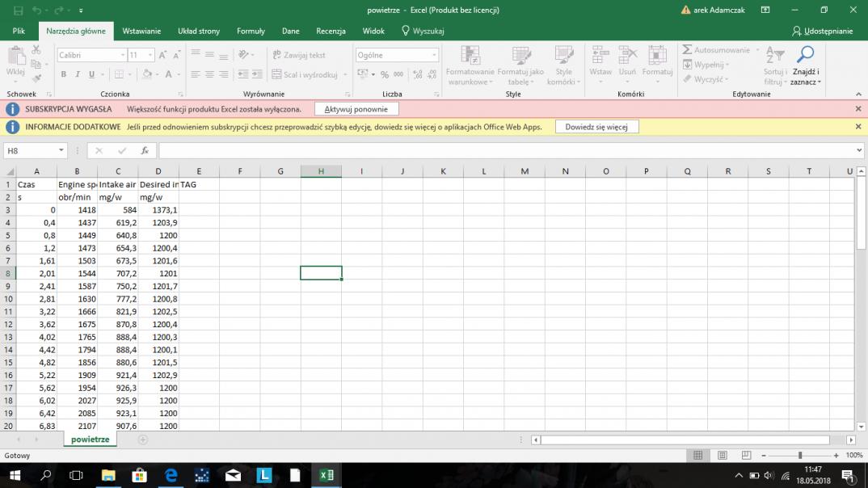Open the font name Calibri dropdown
Image resolution: width=868 pixels, height=488 pixels.
pos(123,55)
